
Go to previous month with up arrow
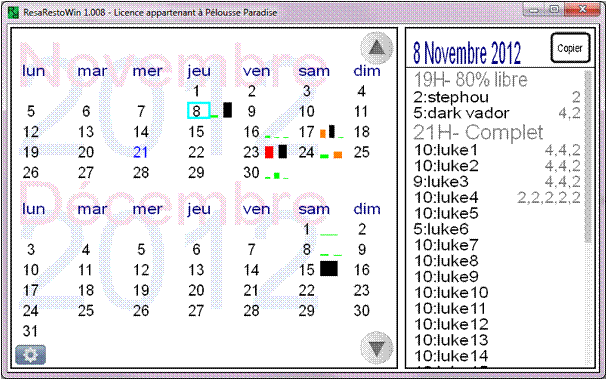pyautogui.click(x=377, y=48)
